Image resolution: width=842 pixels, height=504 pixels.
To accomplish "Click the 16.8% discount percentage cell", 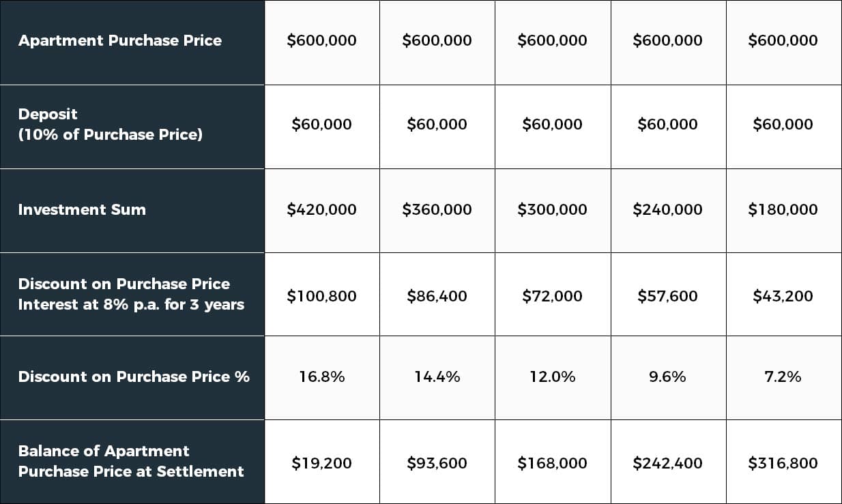I will click(x=322, y=378).
